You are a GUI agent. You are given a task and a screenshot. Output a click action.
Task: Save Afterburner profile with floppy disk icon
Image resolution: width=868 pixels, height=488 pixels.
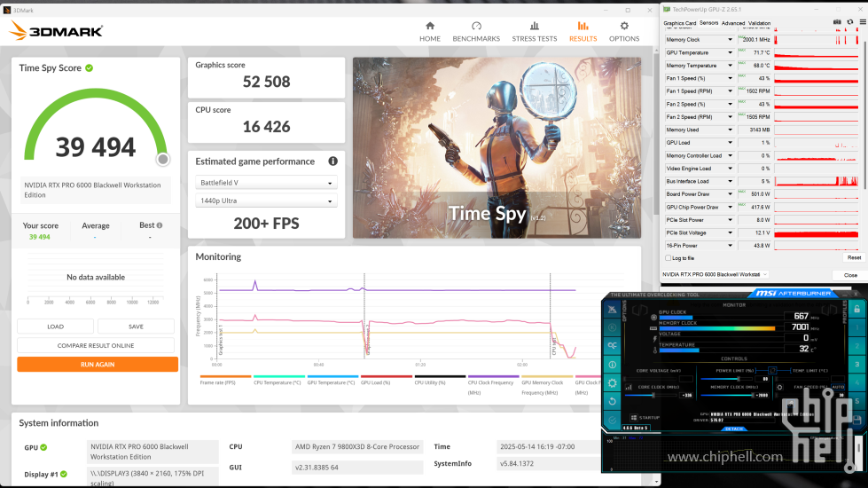pos(857,420)
